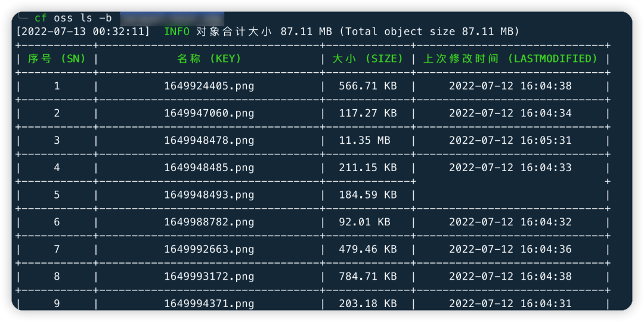
Task: Click size value 784.71 KB
Action: click(x=367, y=277)
